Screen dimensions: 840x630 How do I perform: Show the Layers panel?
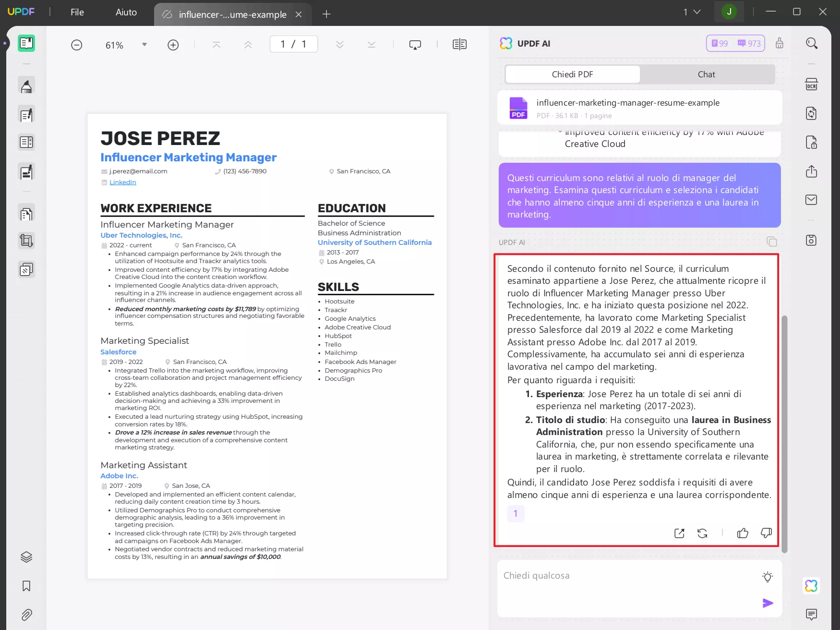(x=26, y=557)
